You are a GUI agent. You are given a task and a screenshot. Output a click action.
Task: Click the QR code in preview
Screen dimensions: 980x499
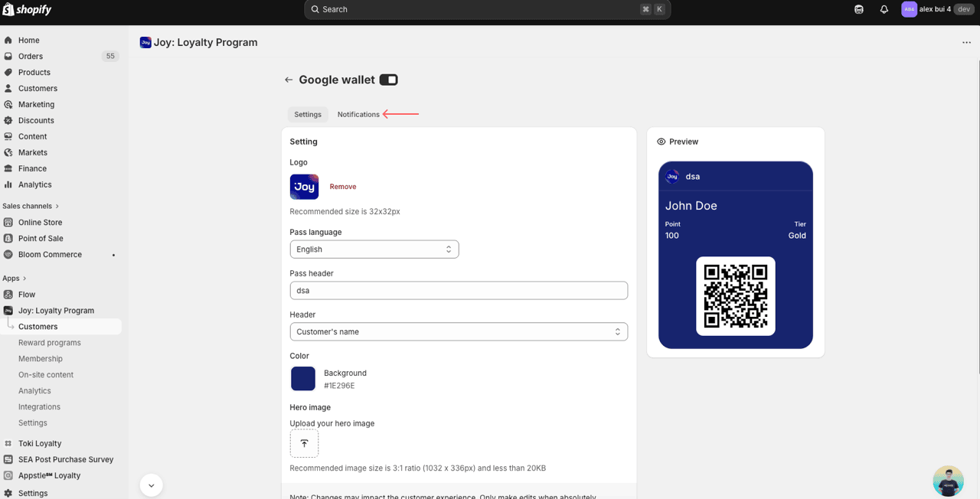[736, 296]
